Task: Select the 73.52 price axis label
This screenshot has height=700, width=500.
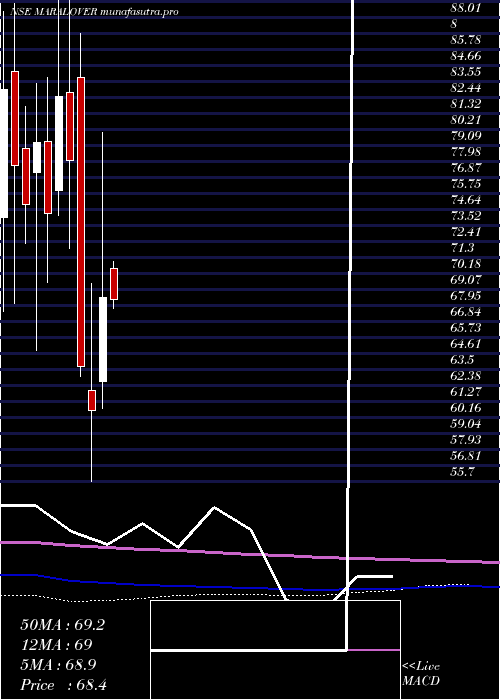Action: 466,216
